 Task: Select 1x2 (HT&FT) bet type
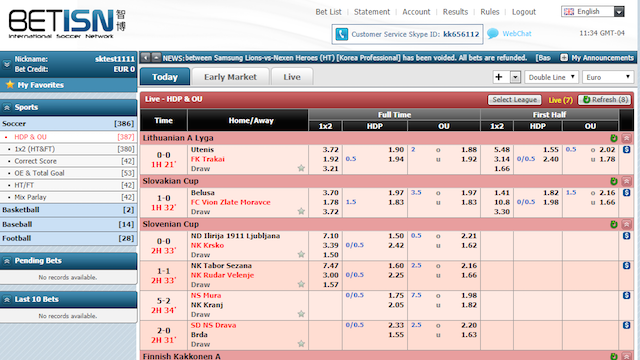[x=68, y=149]
